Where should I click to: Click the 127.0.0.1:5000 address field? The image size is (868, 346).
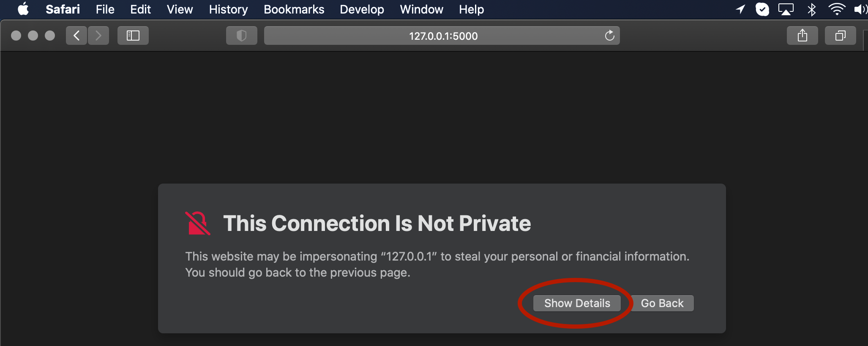tap(443, 36)
